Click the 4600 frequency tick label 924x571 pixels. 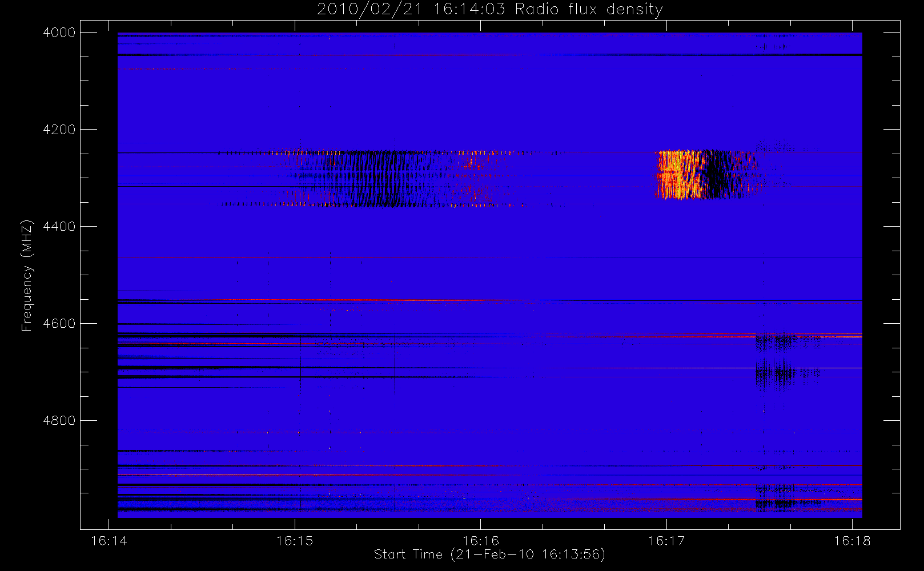tap(59, 324)
